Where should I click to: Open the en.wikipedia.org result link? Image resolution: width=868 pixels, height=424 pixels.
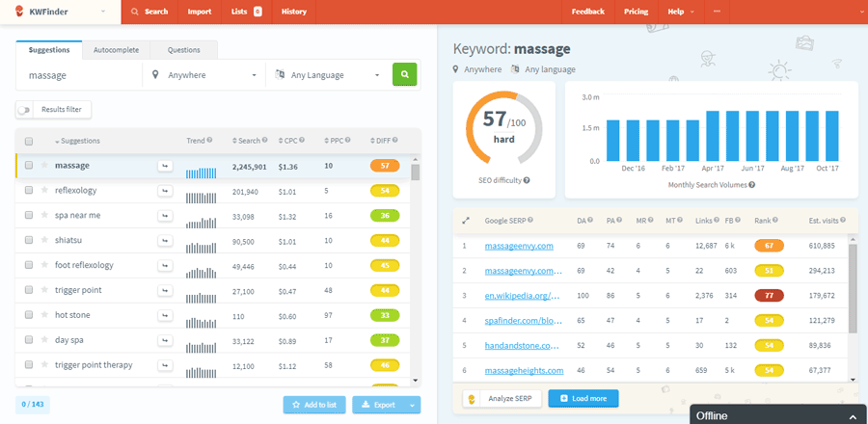(x=523, y=296)
